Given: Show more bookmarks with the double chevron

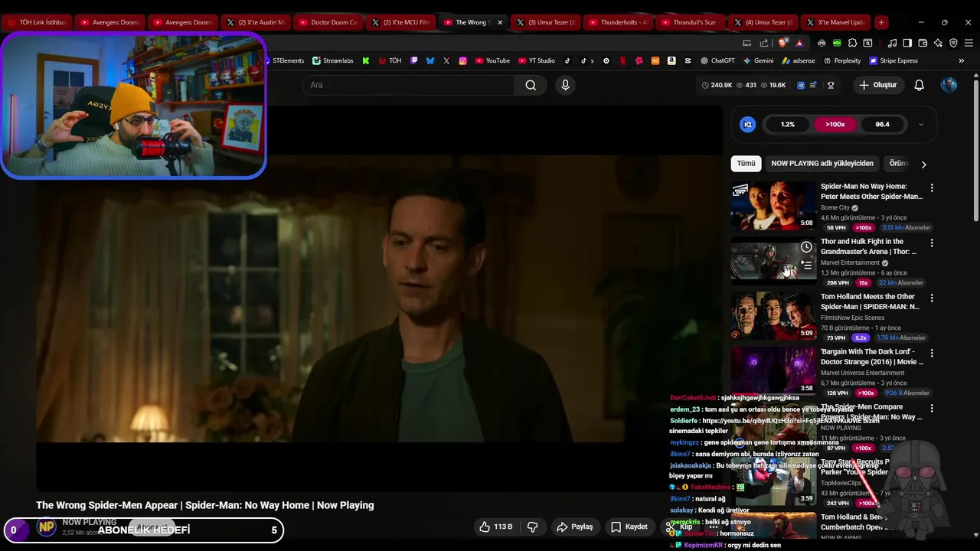Looking at the screenshot, I should click(961, 60).
